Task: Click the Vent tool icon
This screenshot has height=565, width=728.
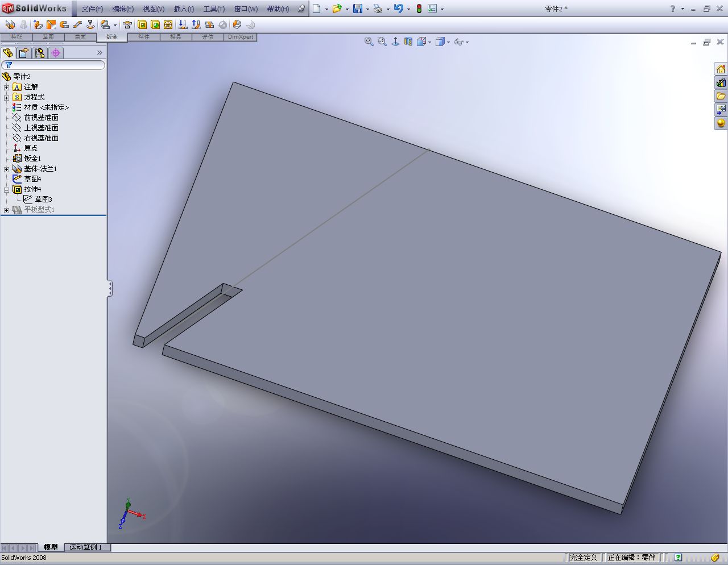Action: click(168, 24)
